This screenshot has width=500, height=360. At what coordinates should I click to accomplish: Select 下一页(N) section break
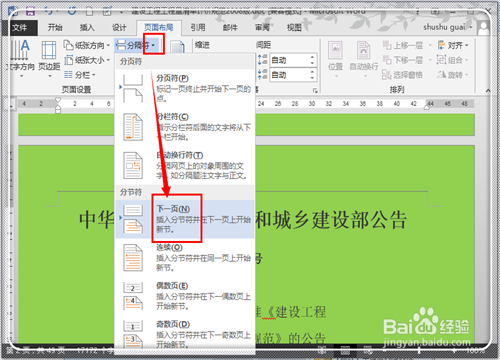point(185,219)
